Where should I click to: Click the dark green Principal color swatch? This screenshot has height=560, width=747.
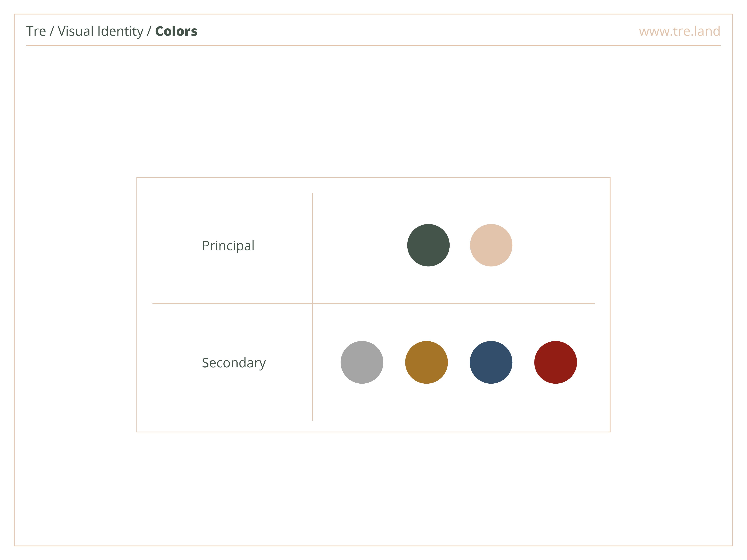tap(428, 245)
